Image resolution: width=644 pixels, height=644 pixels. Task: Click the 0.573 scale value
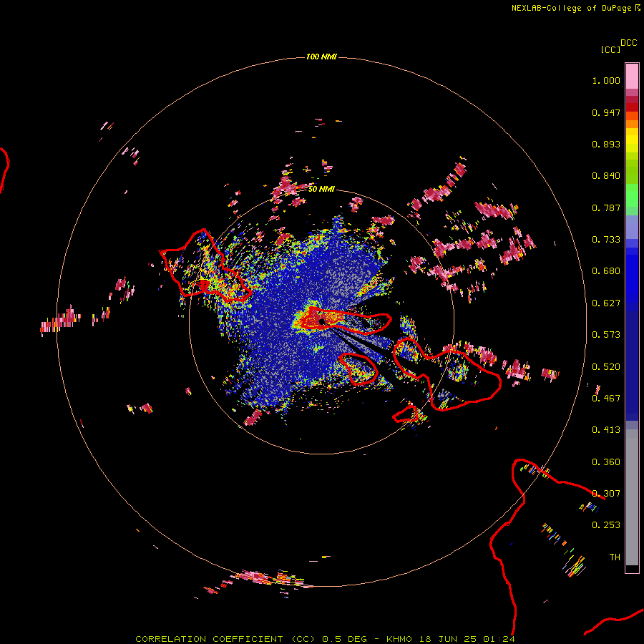[606, 335]
